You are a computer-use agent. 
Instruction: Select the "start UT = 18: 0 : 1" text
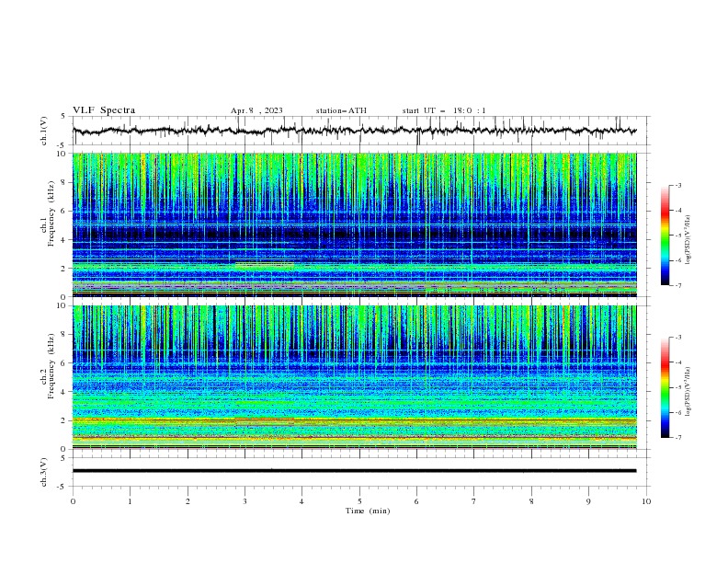tap(444, 110)
